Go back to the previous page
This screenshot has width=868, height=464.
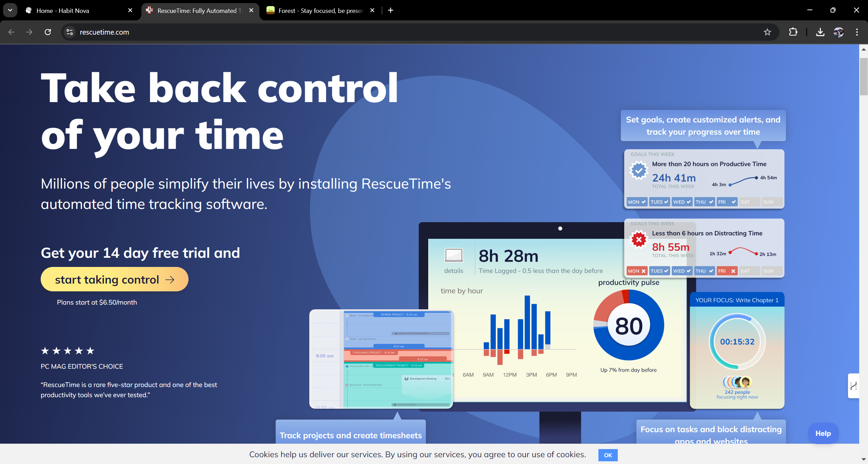pos(11,32)
